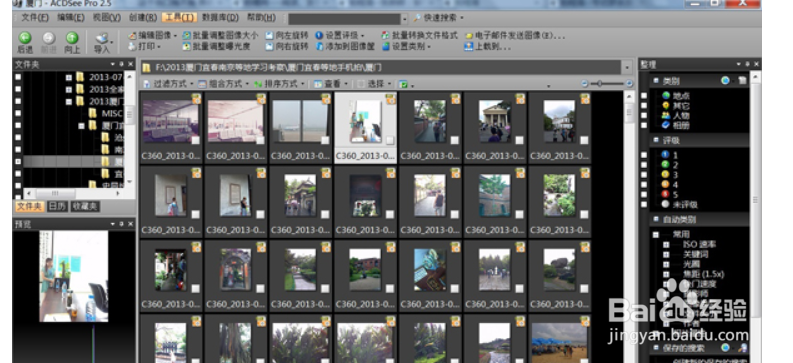Click the 快速搜索 (Quick Search) button
Viewport: 793px width, 363px height.
[x=438, y=18]
